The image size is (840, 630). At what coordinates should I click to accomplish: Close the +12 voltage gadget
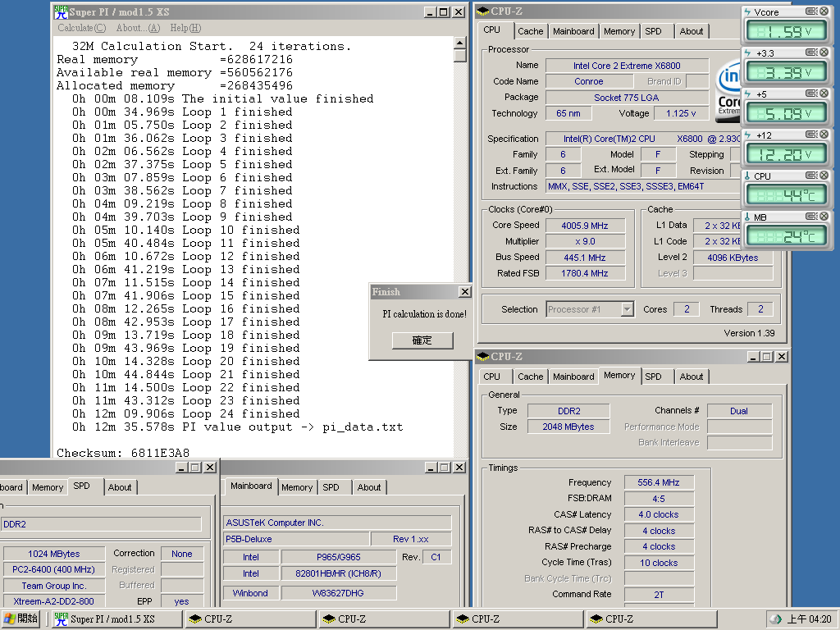(x=824, y=134)
